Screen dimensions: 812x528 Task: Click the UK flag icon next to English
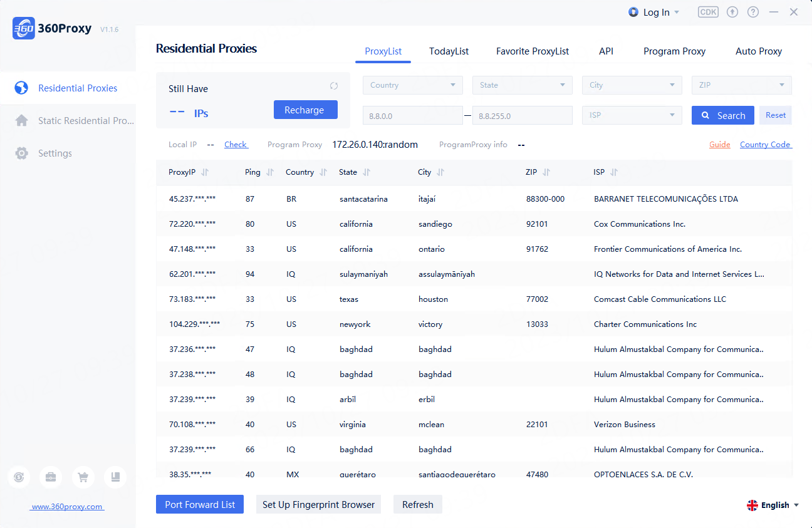752,505
